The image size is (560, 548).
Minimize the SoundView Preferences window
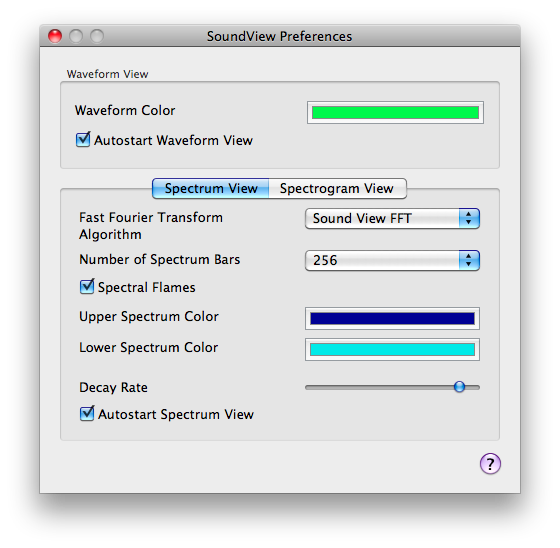tap(76, 36)
